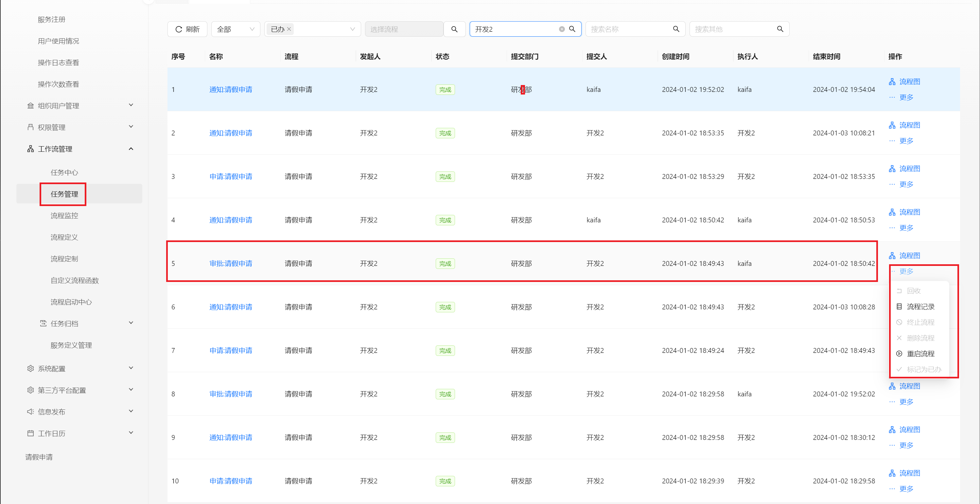
Task: Open 流程图 for row 10
Action: tap(904, 473)
